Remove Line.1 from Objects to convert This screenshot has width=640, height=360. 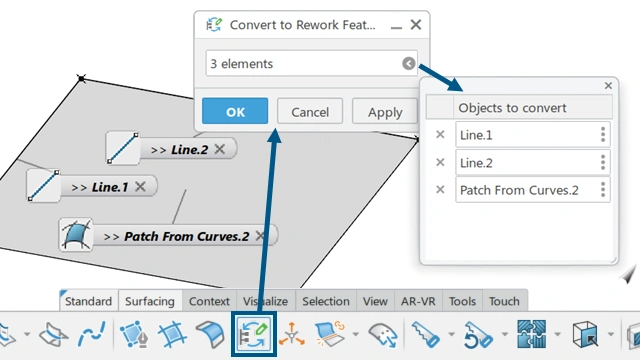[440, 134]
